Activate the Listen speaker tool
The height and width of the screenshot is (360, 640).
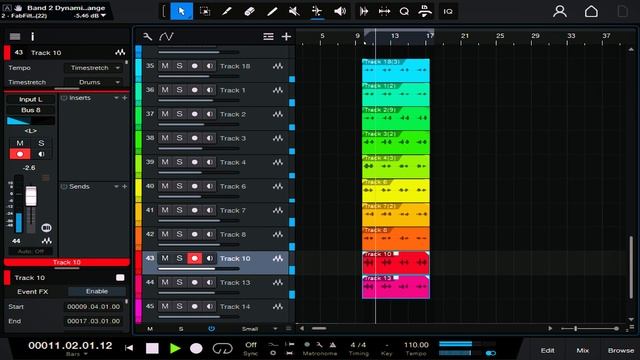[x=340, y=11]
